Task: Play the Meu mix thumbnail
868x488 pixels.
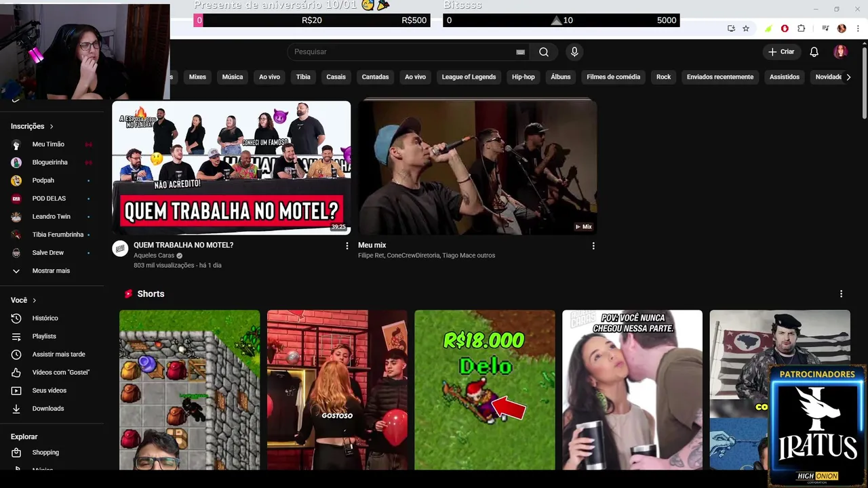Action: point(477,167)
